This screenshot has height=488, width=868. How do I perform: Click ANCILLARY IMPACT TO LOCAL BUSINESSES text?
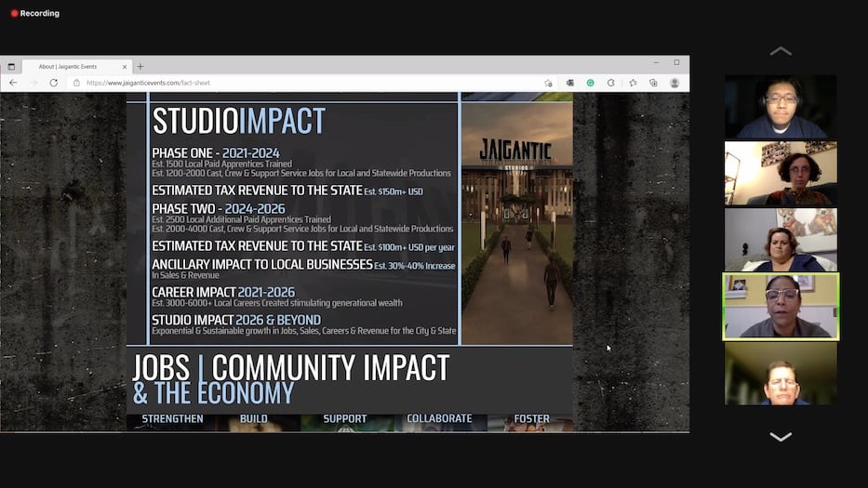(261, 265)
